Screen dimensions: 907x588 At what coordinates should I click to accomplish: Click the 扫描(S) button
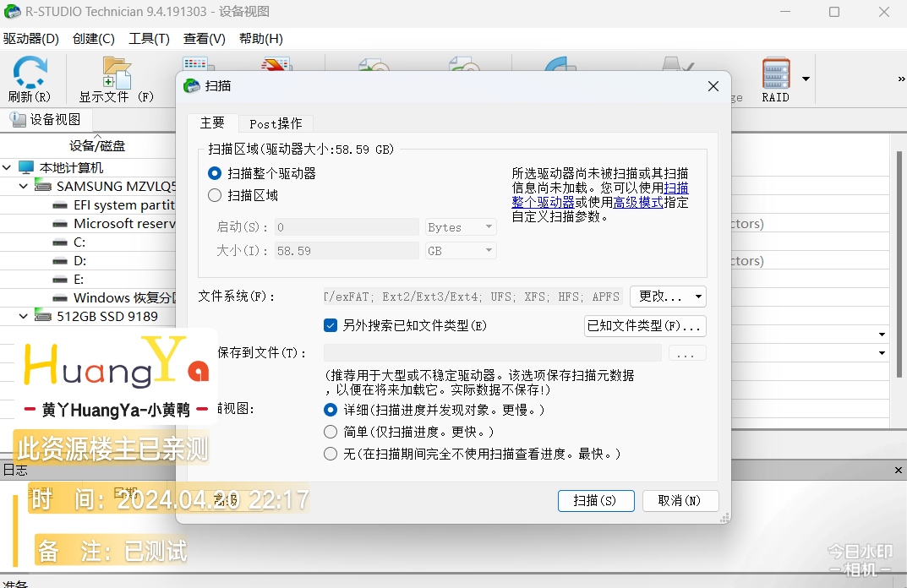pos(596,501)
